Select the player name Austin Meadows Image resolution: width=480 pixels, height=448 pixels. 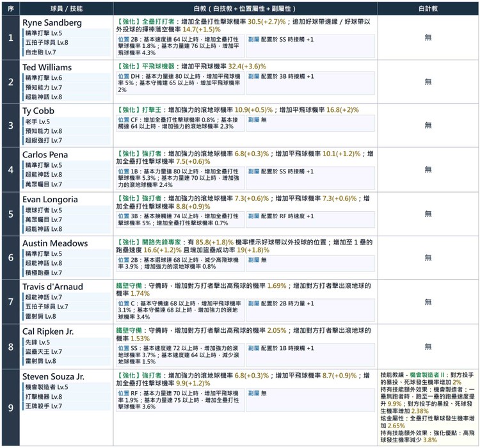(55, 243)
